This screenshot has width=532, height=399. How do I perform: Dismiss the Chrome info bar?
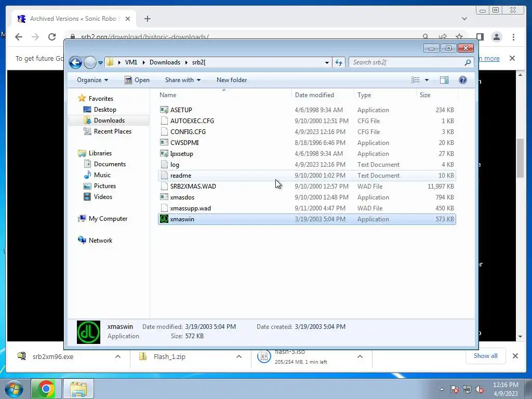pos(512,58)
